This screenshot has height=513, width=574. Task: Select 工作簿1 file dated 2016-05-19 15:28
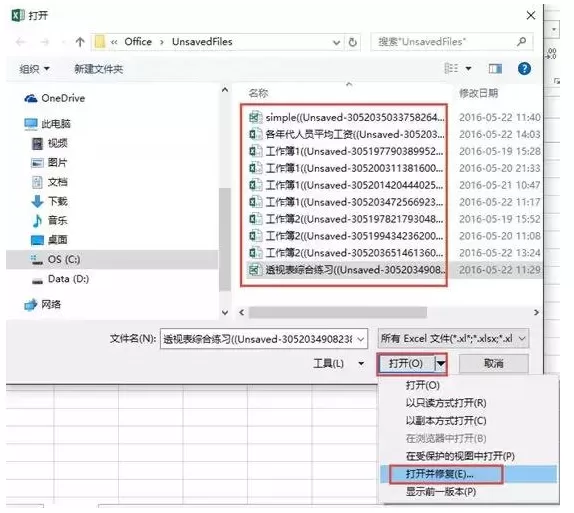(x=346, y=151)
